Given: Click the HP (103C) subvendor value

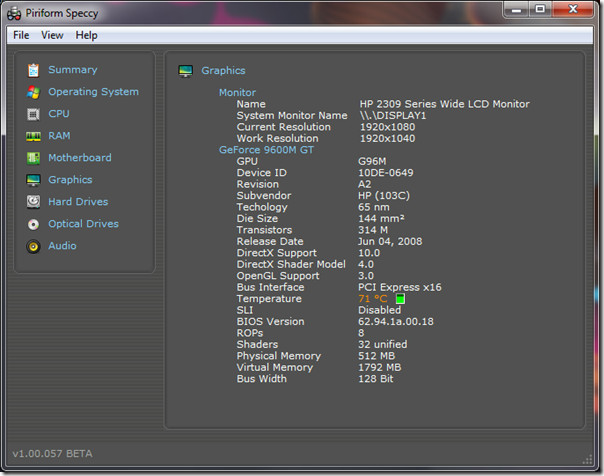Looking at the screenshot, I should tap(384, 196).
